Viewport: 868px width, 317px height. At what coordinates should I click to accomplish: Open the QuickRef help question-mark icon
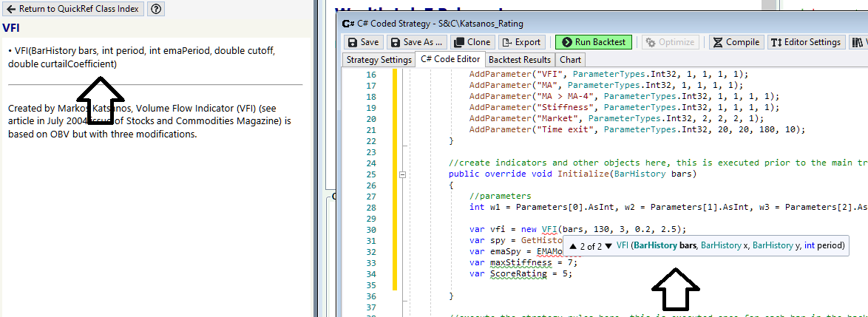pos(157,9)
